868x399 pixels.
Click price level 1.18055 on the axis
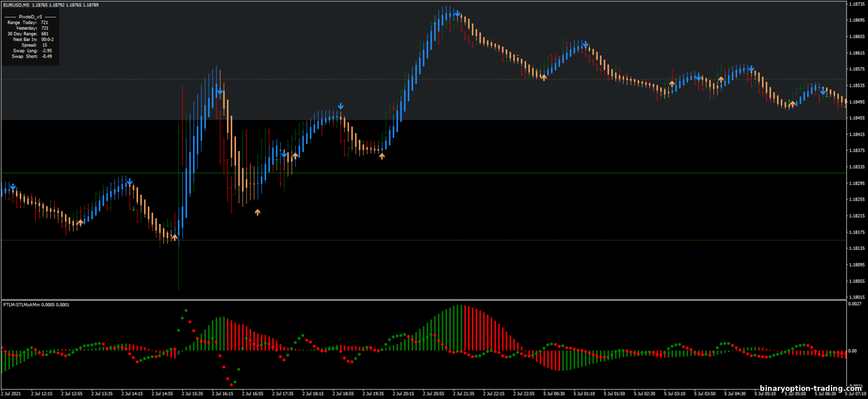pyautogui.click(x=856, y=281)
